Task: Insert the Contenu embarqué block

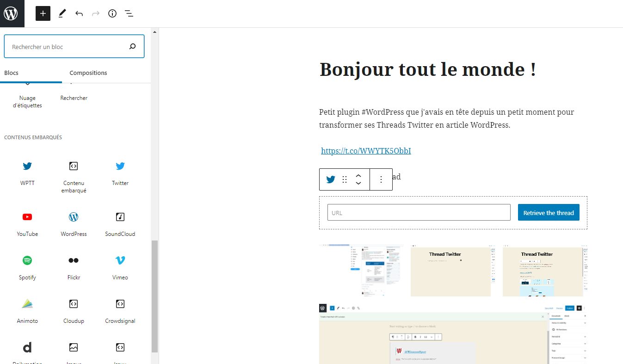Action: pyautogui.click(x=74, y=177)
